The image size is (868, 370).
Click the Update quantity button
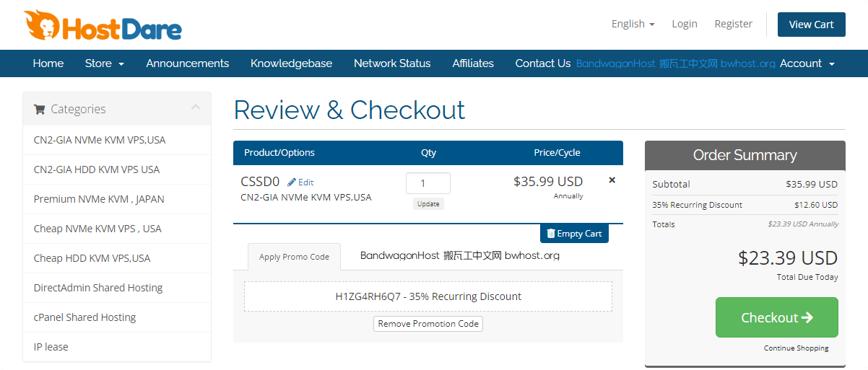click(x=428, y=204)
